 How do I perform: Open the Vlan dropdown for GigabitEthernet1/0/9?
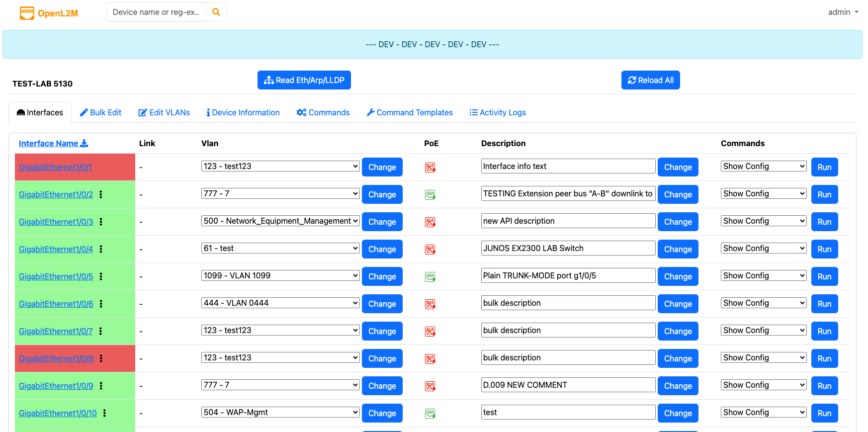pyautogui.click(x=280, y=385)
